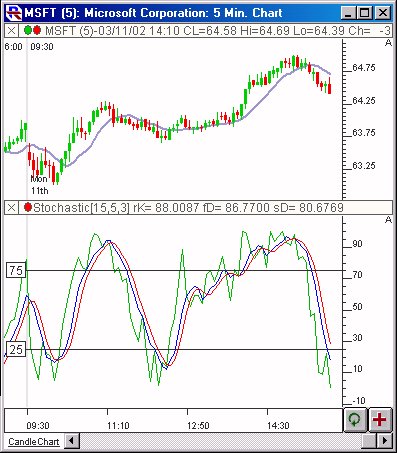Click the A auto-scale letter of Stochastic pane

tap(388, 220)
